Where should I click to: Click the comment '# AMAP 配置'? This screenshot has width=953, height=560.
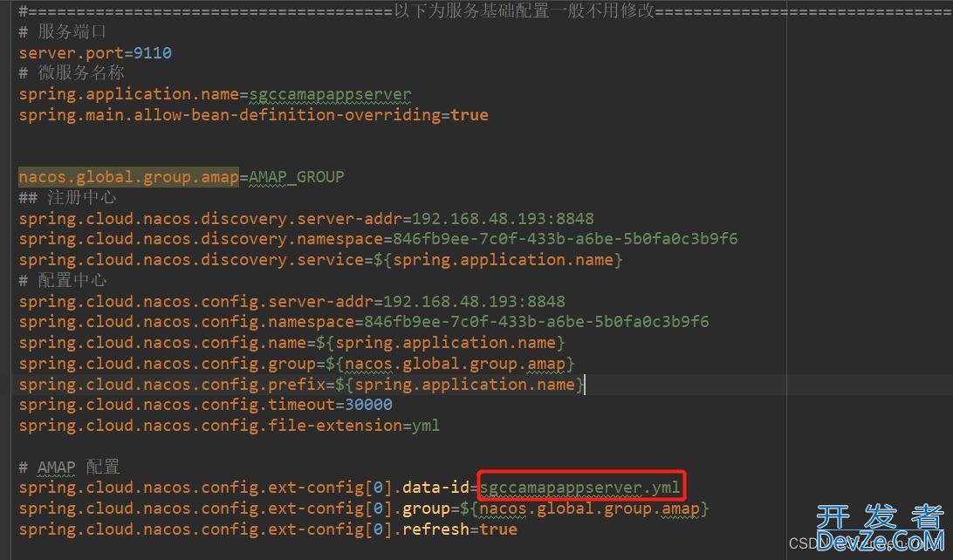(x=69, y=467)
